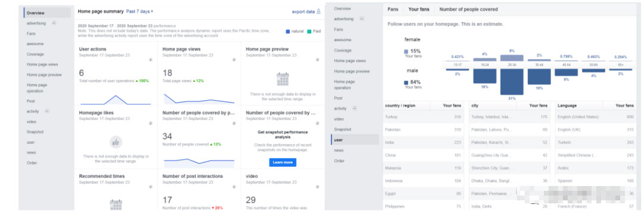Click the 25-34 male bar showing 31%

pyautogui.click(x=512, y=82)
